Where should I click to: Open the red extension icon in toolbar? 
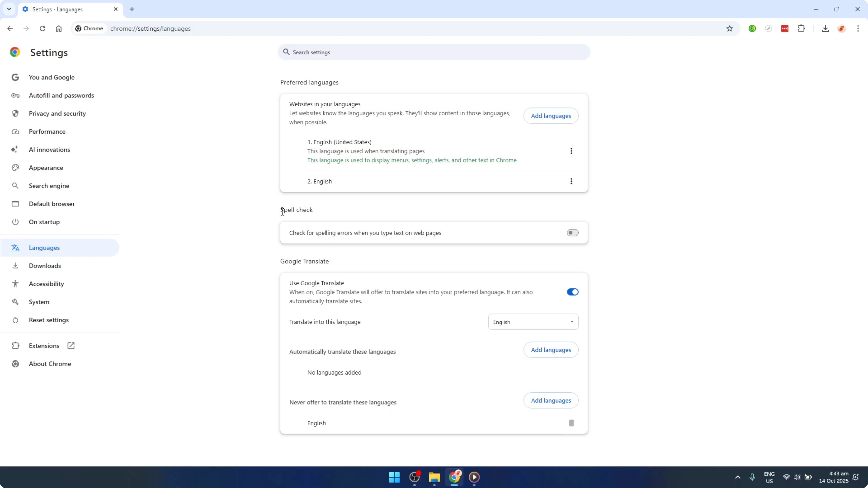pyautogui.click(x=785, y=29)
